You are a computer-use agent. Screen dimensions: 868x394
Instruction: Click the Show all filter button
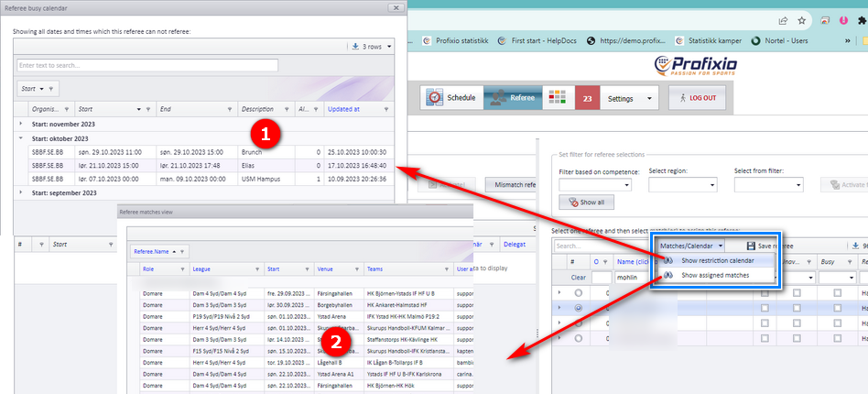(586, 202)
